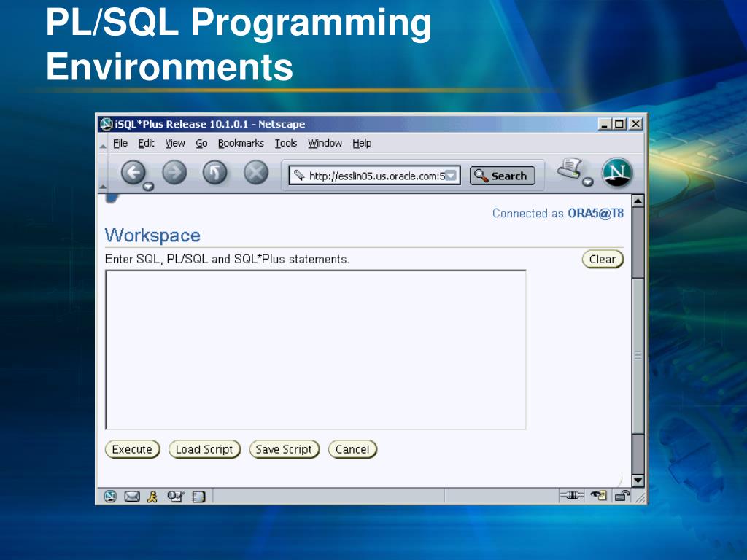
Task: Click the Print icon in toolbar
Action: (x=570, y=169)
